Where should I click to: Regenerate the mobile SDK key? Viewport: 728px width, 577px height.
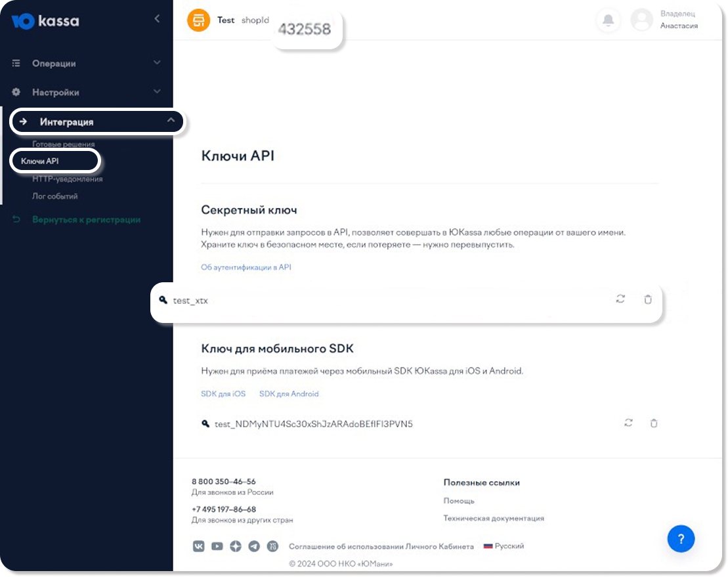click(x=628, y=423)
